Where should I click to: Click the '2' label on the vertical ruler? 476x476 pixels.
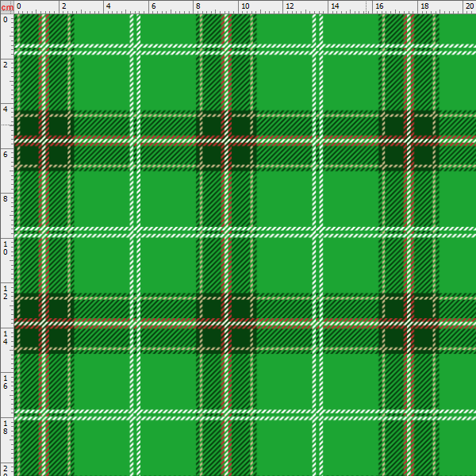[x=6, y=65]
